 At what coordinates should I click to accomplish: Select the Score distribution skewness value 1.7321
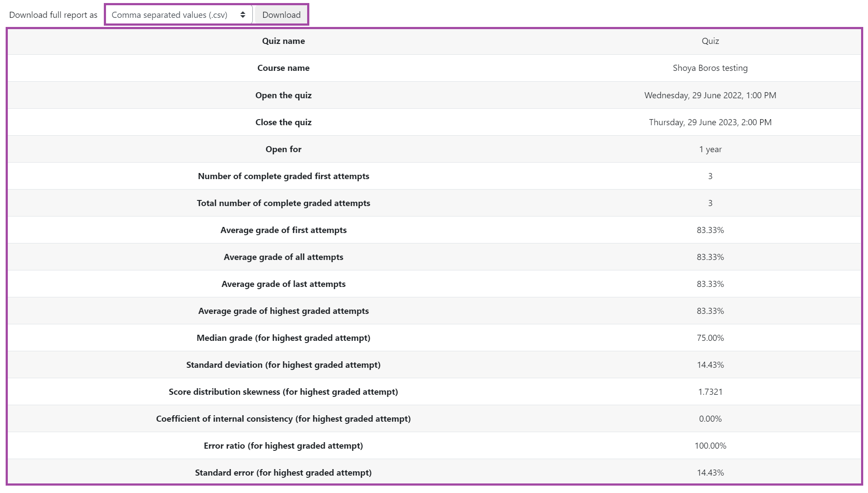[x=710, y=391]
